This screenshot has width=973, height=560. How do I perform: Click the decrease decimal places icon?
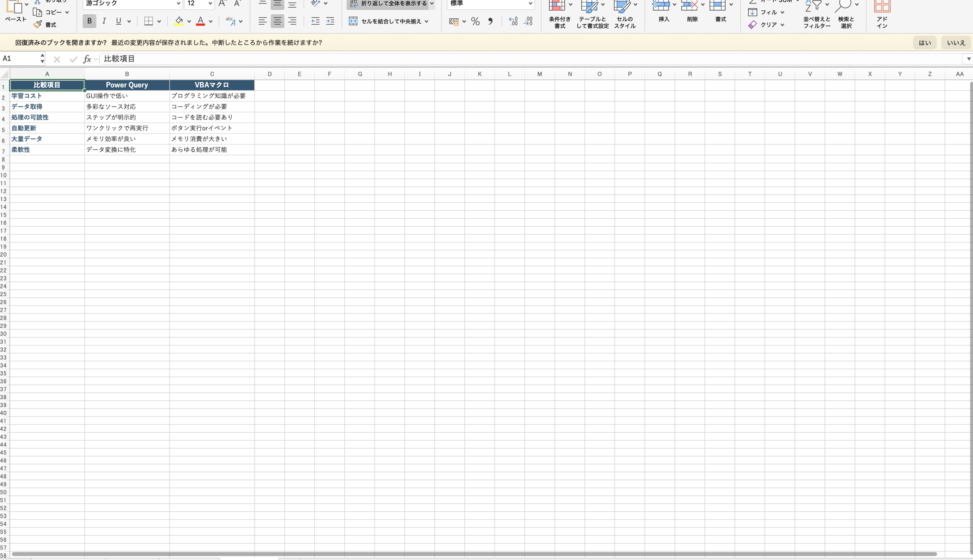528,21
